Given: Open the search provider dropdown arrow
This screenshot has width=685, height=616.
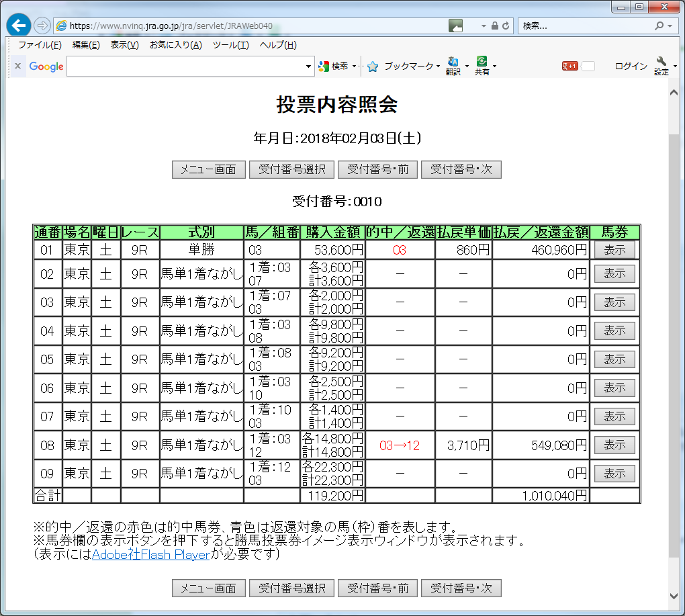Looking at the screenshot, I should click(670, 26).
